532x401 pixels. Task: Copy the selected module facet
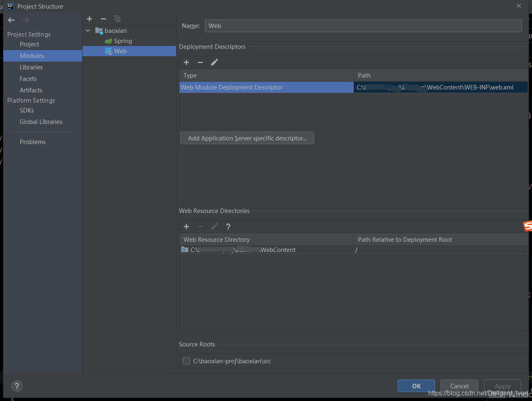click(x=117, y=19)
